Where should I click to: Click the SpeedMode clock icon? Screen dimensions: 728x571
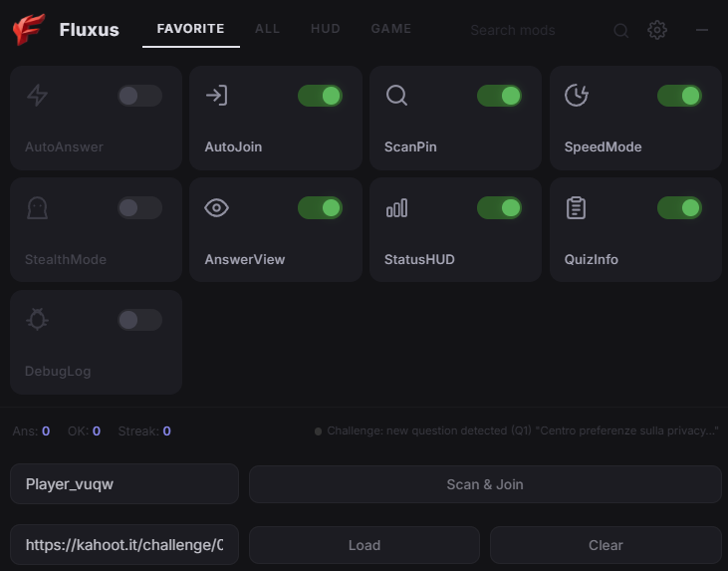[x=577, y=96]
